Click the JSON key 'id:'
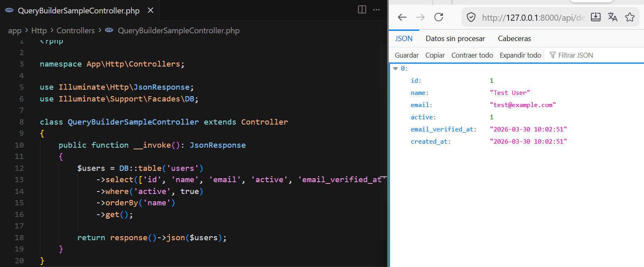Image resolution: width=644 pixels, height=267 pixels. coord(416,81)
